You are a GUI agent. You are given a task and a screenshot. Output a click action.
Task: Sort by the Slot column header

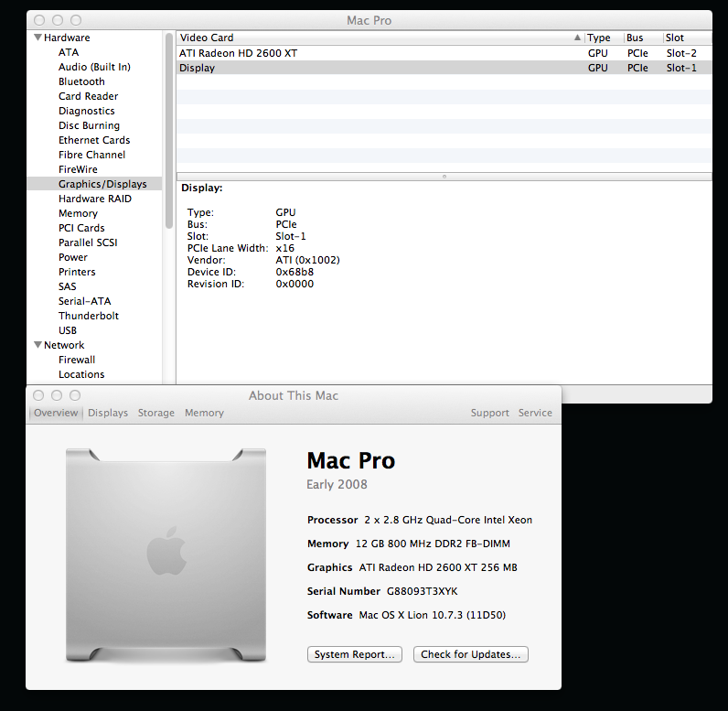[x=687, y=38]
